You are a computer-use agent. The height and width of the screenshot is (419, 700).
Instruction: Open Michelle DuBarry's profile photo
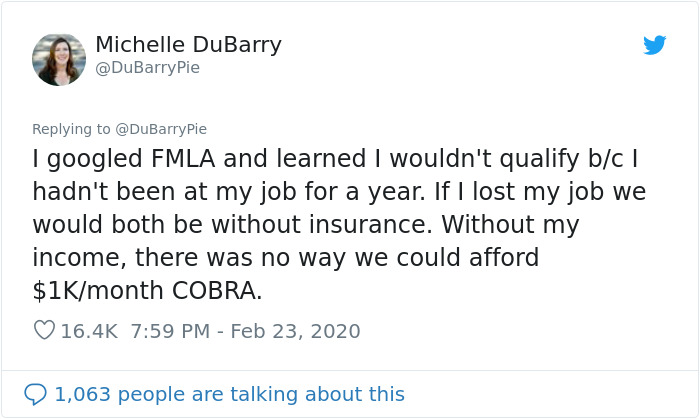(x=59, y=59)
